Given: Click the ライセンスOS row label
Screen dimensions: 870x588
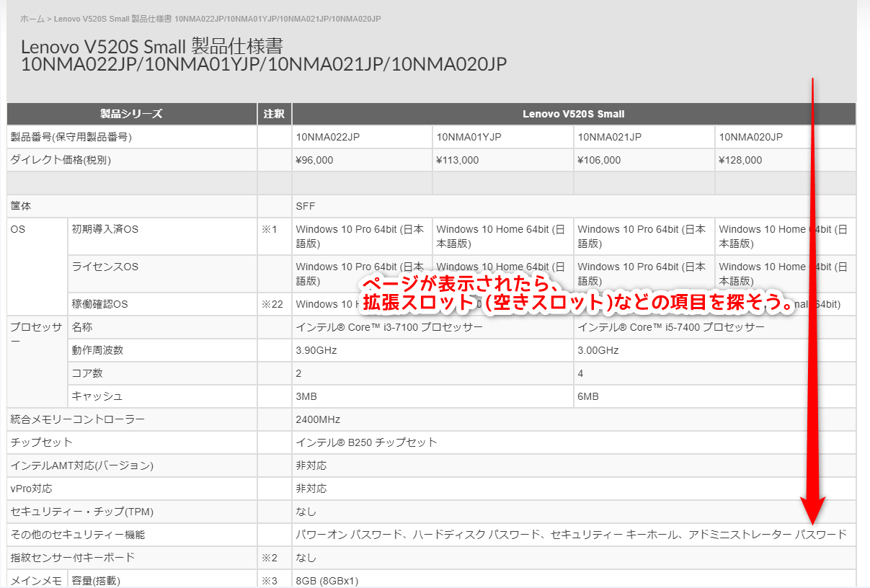Looking at the screenshot, I should (x=105, y=267).
